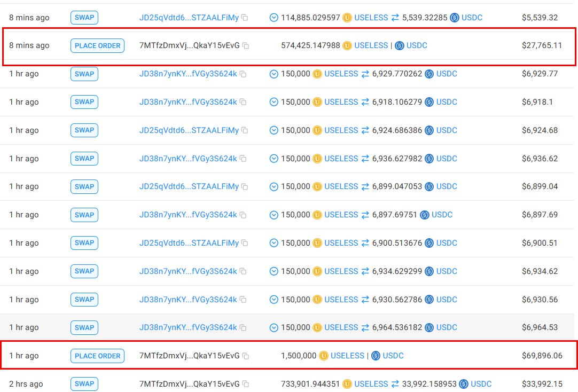The width and height of the screenshot is (578, 392).
Task: Expand details of the 6,936.627982 USDC swap
Action: (274, 159)
